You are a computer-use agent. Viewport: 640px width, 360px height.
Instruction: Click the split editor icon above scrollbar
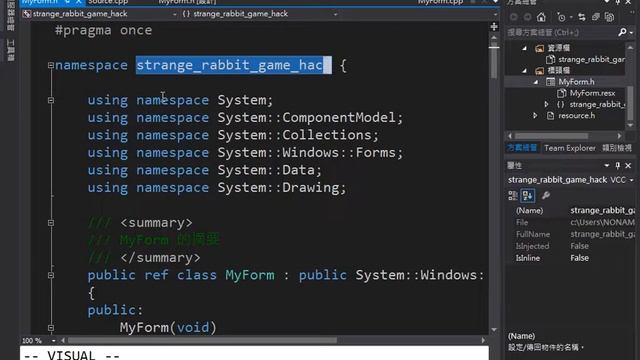click(494, 27)
